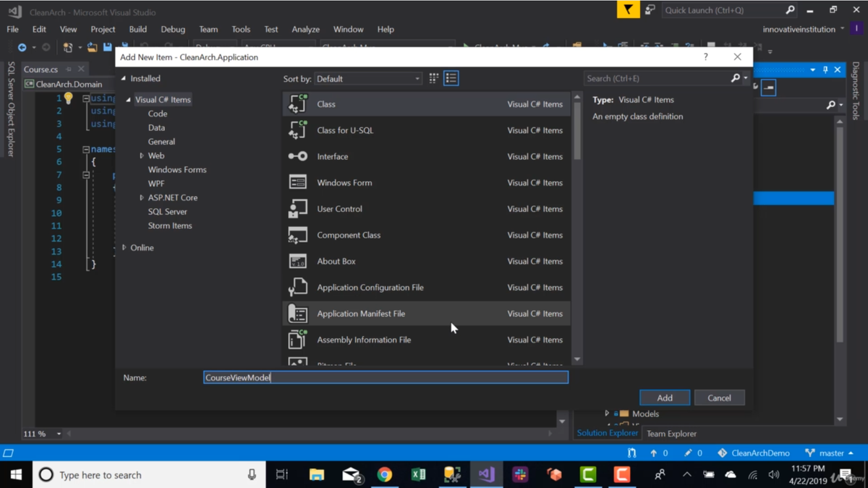This screenshot has height=488, width=868.
Task: Click the template Search (Ctrl+E) box
Action: [656, 78]
